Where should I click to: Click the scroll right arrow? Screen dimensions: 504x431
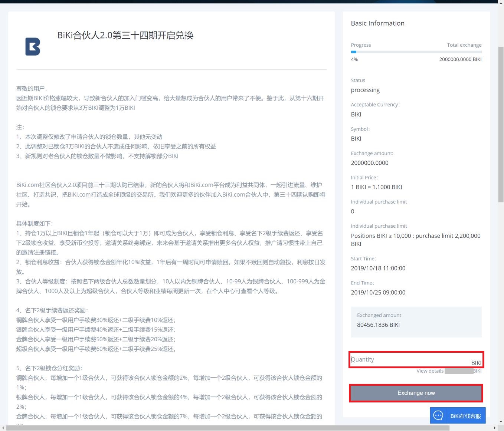click(x=495, y=428)
